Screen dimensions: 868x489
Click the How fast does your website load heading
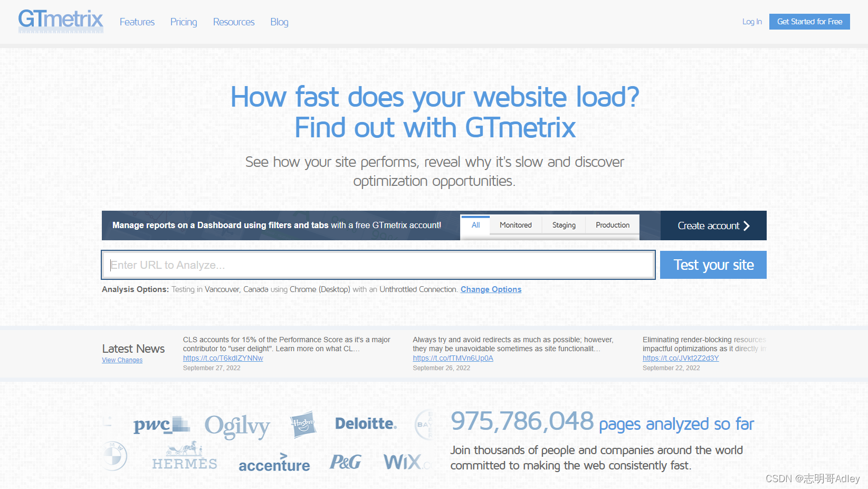click(435, 112)
